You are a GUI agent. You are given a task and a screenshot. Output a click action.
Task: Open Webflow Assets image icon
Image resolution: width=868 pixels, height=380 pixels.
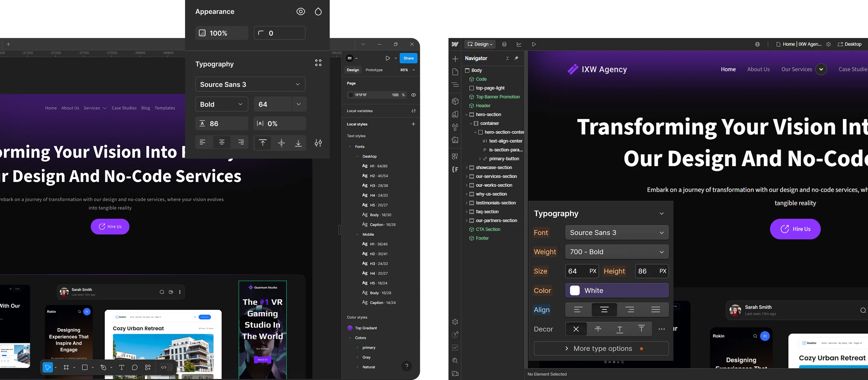455,140
